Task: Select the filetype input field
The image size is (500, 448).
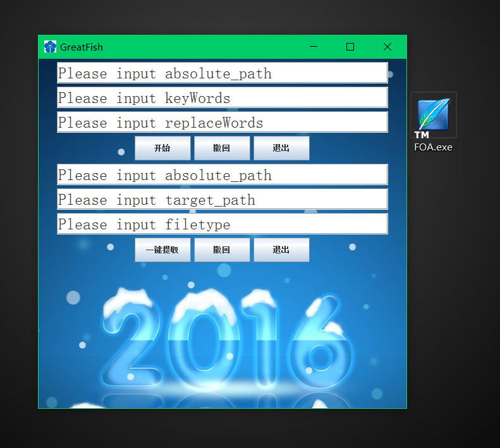Action: (x=223, y=224)
